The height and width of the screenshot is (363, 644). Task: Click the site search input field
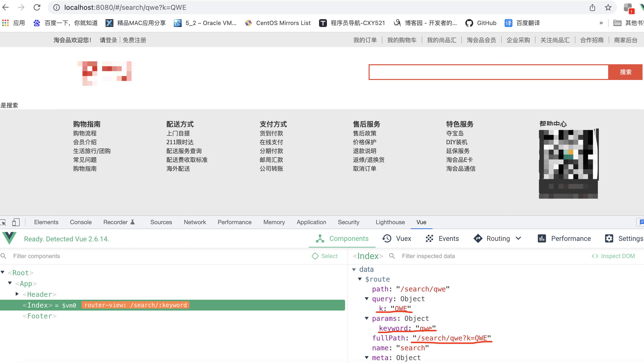[488, 72]
